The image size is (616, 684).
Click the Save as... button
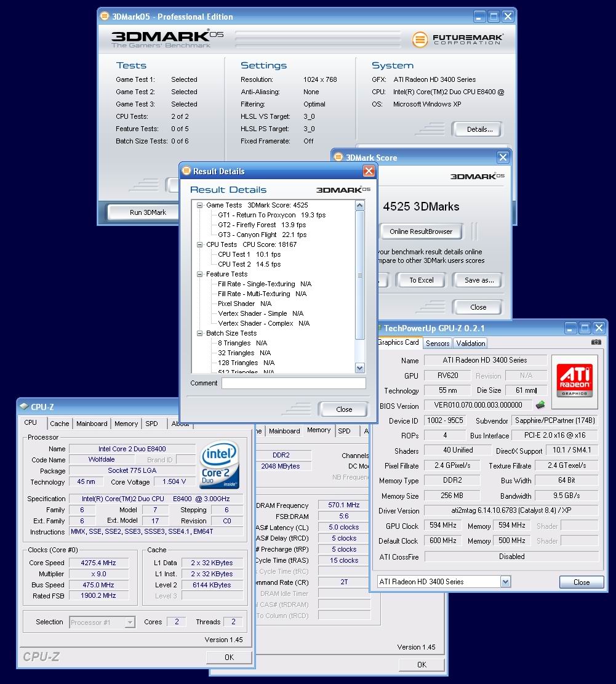click(478, 280)
